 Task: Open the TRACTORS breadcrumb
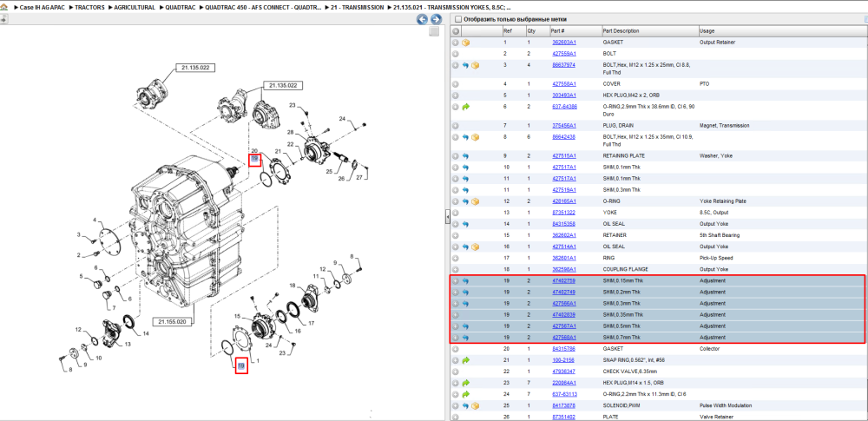pyautogui.click(x=89, y=8)
